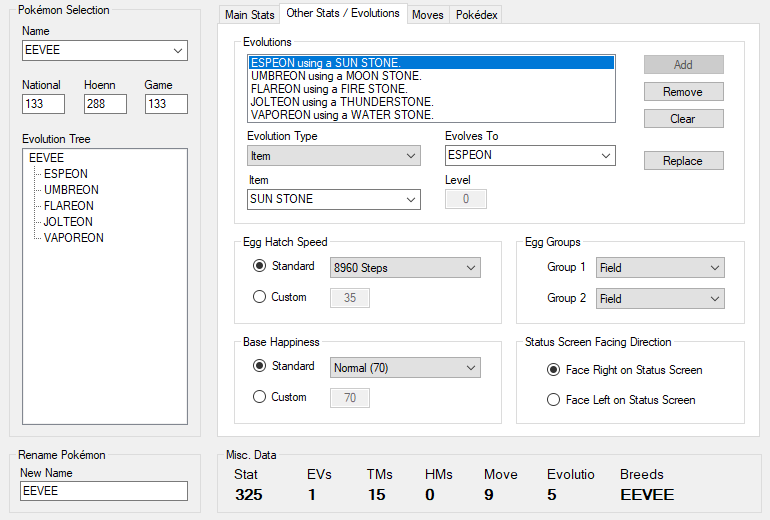Open the Item dropdown showing SUN STONE
Viewport: 770px width, 520px height.
point(333,199)
